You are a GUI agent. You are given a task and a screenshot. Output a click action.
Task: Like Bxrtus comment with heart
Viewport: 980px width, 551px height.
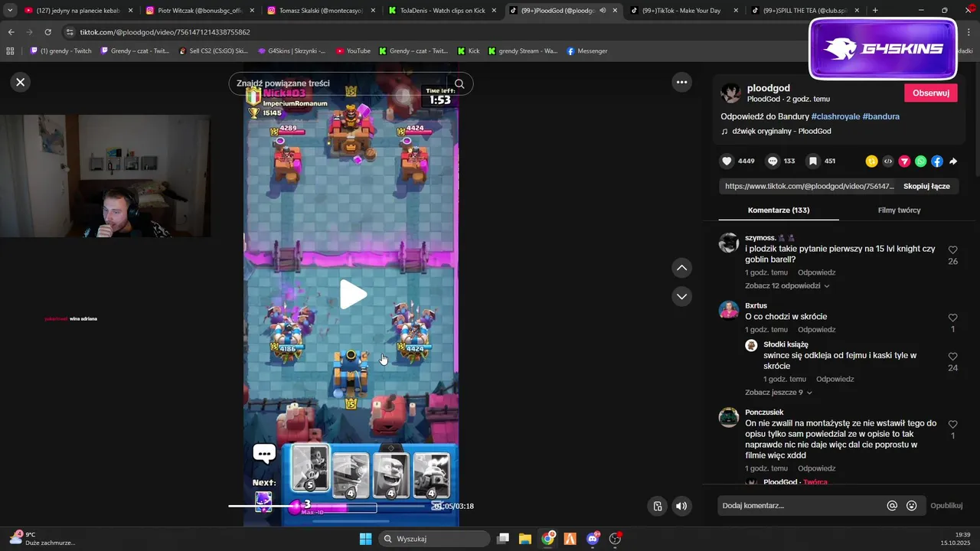952,318
